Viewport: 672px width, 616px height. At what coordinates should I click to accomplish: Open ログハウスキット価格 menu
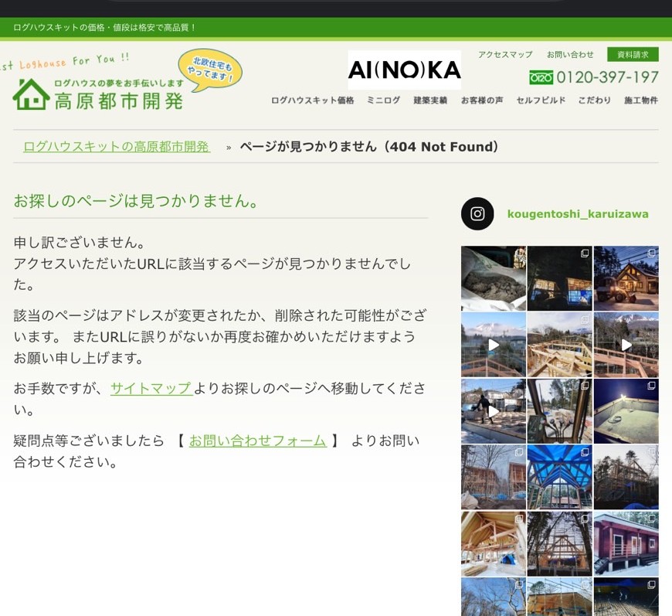coord(312,100)
